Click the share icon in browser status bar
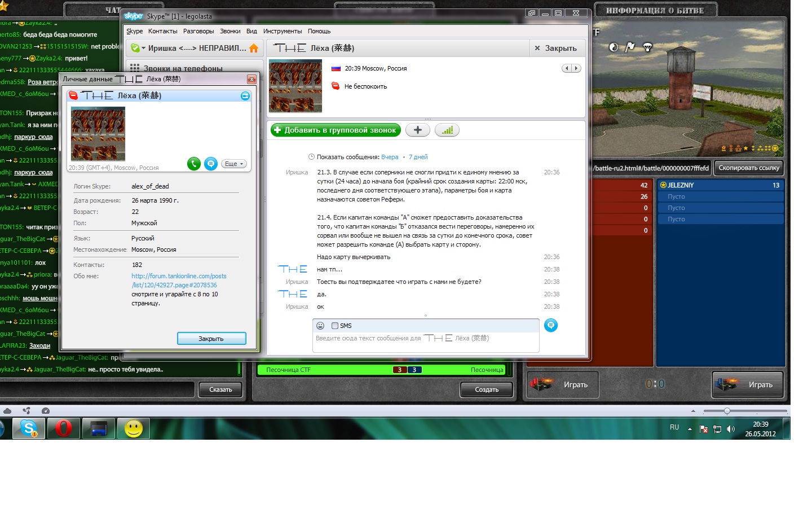This screenshot has width=812, height=508. coord(27,411)
